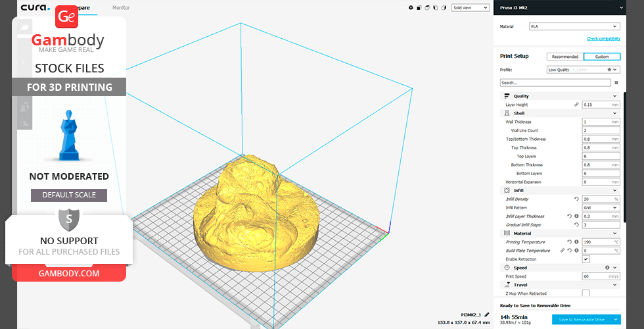Switch to the Monitor tab
The width and height of the screenshot is (644, 329).
[x=121, y=8]
